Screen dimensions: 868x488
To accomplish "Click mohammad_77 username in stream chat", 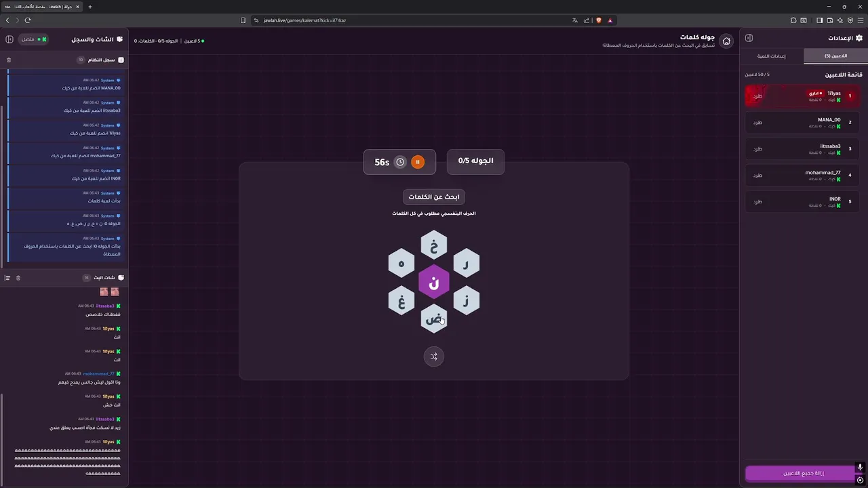I will point(98,374).
